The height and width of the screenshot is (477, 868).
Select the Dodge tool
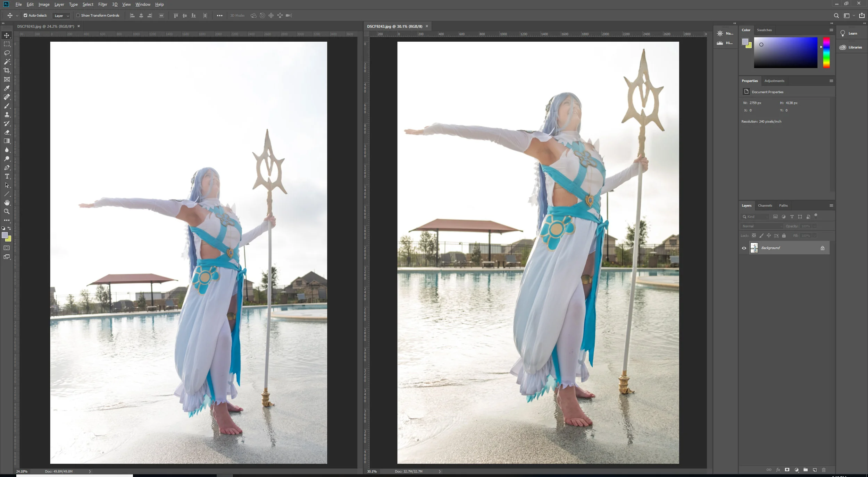click(7, 159)
